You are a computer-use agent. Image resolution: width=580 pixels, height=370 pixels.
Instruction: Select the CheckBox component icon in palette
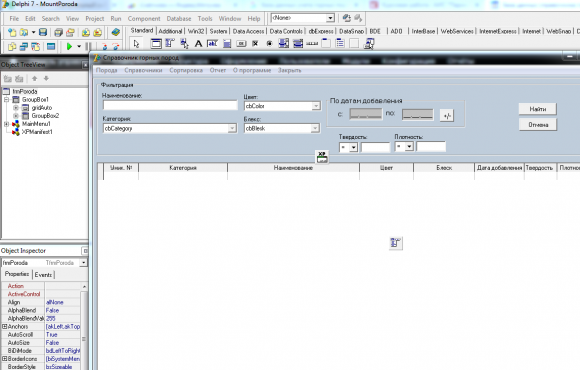click(255, 44)
